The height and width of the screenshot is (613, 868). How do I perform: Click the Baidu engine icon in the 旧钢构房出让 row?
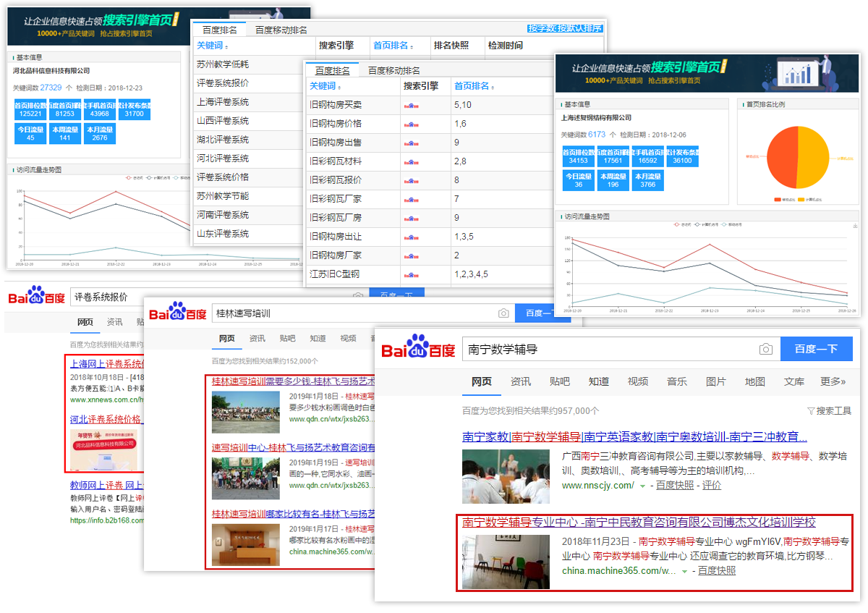click(412, 237)
